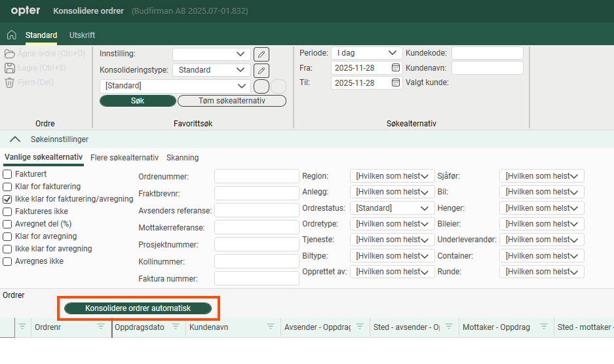The height and width of the screenshot is (364, 614).
Task: Open the calendar picker for Fra date
Action: [395, 67]
